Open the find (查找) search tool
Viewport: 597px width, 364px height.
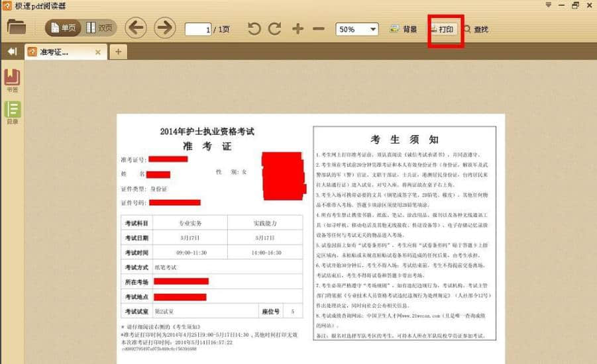476,29
